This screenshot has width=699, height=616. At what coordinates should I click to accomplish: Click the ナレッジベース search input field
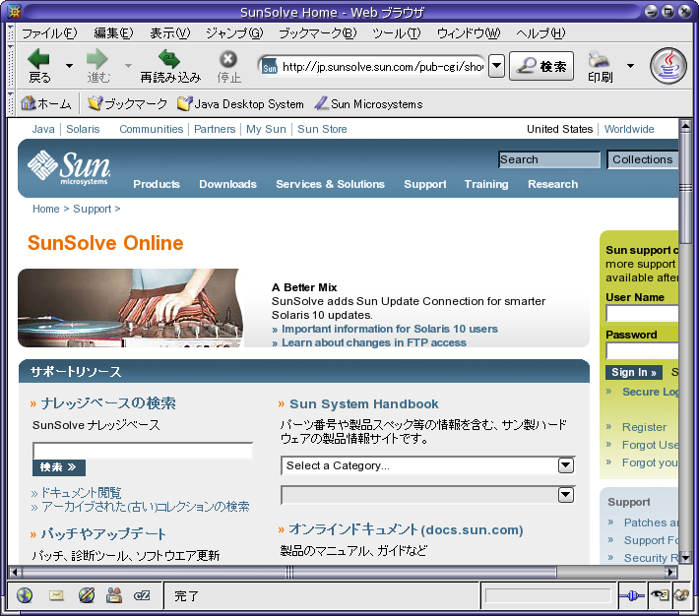pyautogui.click(x=143, y=451)
